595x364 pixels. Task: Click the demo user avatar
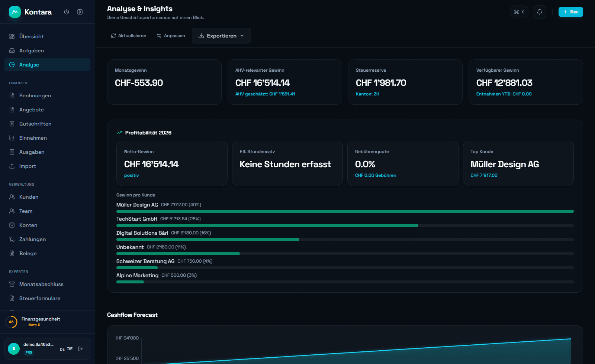point(14,349)
